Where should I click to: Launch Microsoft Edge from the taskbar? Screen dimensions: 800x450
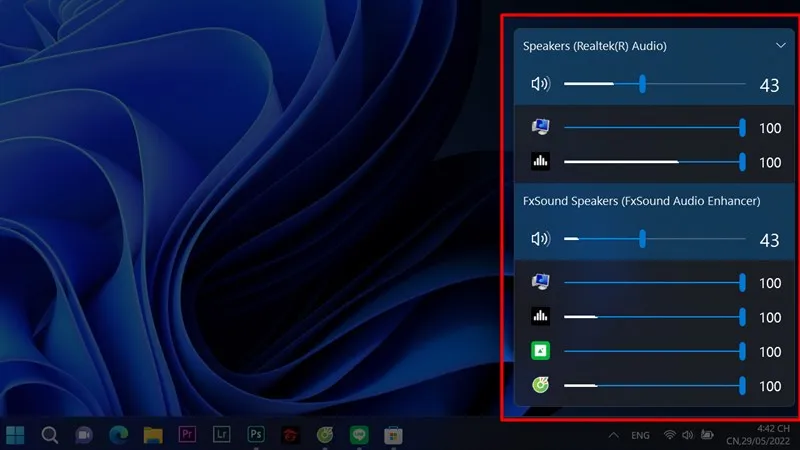[x=118, y=434]
